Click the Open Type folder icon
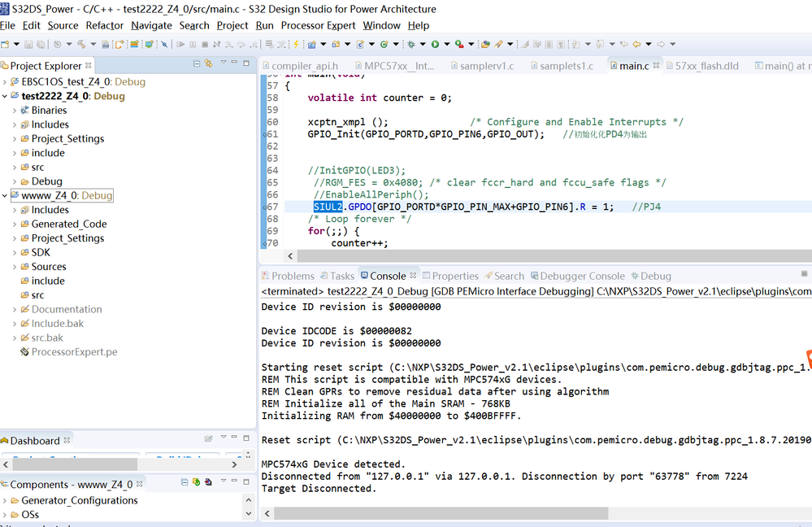Screen dimensions: 812x527 (x=485, y=45)
